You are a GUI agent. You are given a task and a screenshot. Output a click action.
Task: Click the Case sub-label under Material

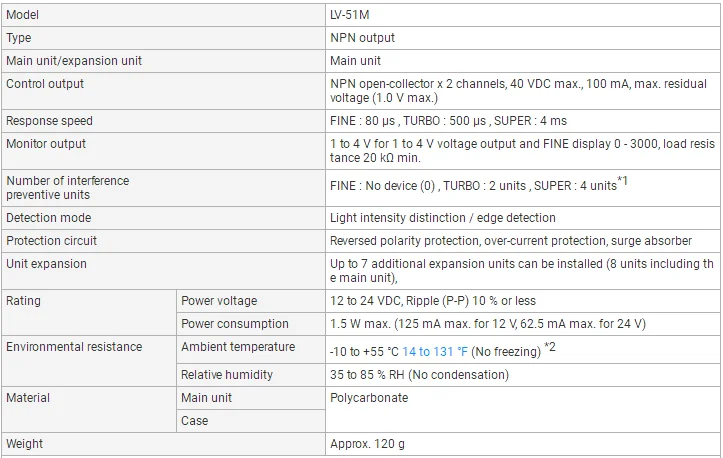(194, 421)
